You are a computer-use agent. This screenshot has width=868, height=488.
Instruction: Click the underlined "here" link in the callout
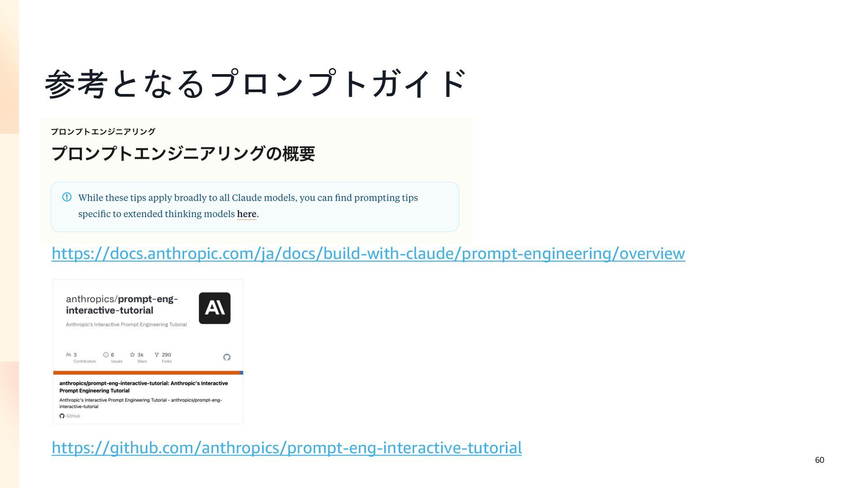[x=246, y=214]
